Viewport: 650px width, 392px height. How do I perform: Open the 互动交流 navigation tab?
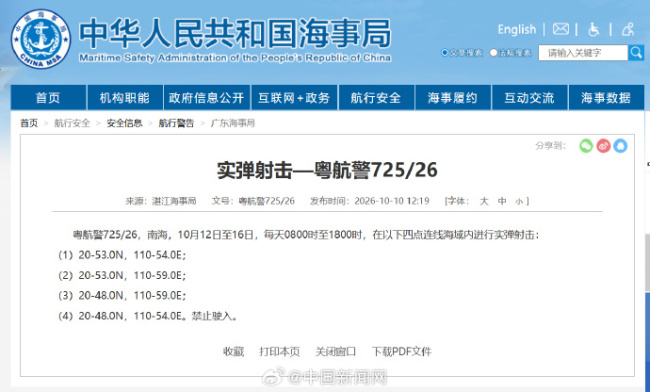coord(529,98)
